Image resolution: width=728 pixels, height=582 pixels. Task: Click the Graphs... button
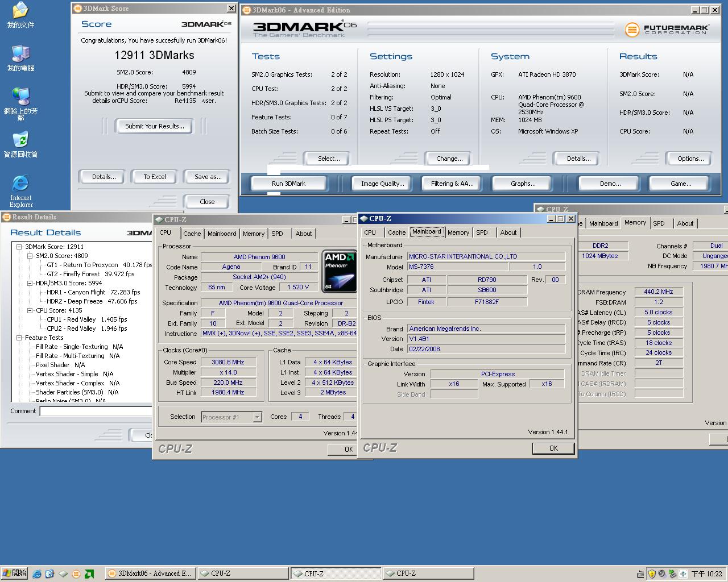(x=523, y=184)
